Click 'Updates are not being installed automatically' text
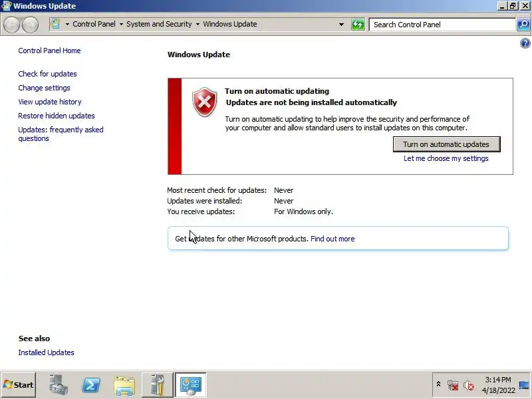 click(311, 102)
